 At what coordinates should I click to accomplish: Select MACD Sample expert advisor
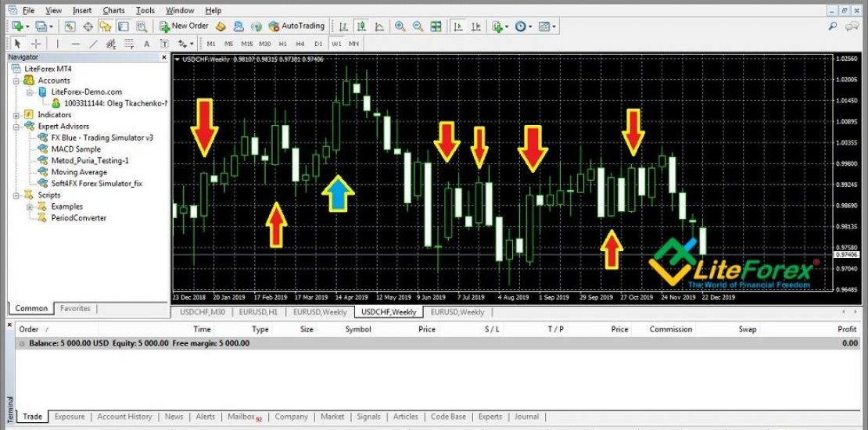click(76, 149)
